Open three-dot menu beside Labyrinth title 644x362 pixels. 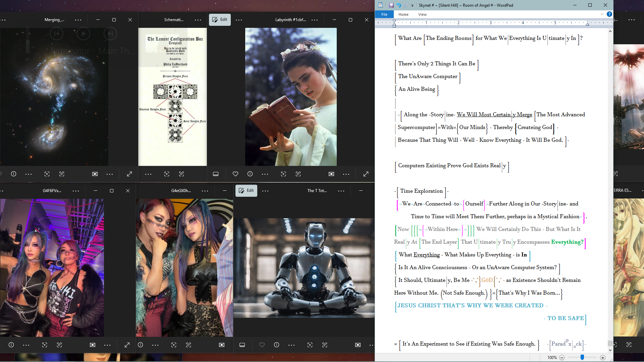pos(315,20)
